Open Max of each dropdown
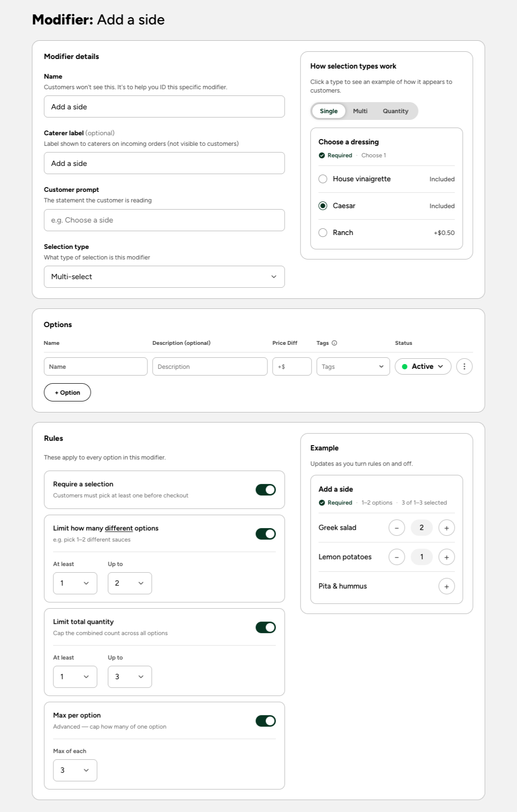Viewport: 517px width, 812px height. coord(75,770)
